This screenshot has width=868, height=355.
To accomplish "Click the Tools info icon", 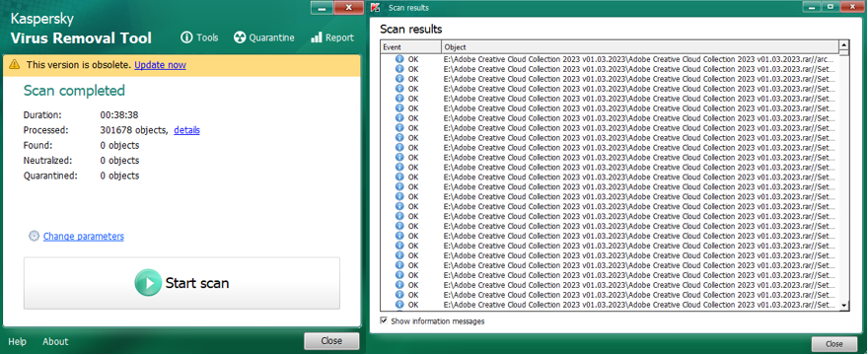I will click(x=186, y=37).
